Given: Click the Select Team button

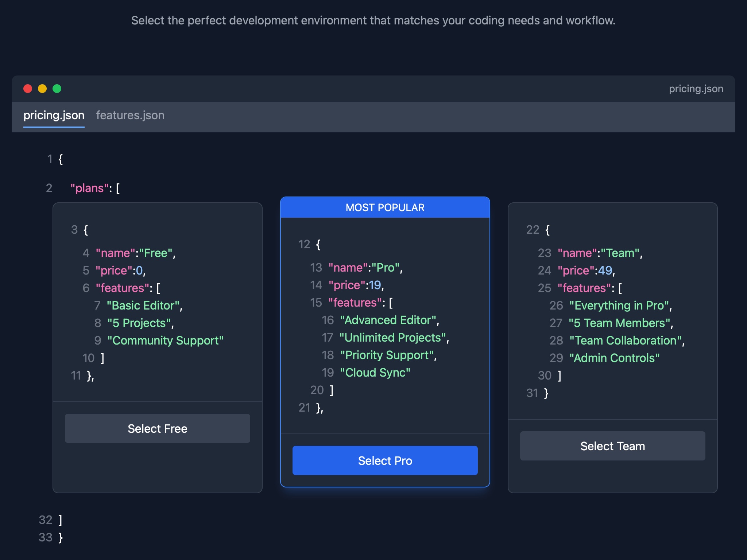Looking at the screenshot, I should (612, 446).
